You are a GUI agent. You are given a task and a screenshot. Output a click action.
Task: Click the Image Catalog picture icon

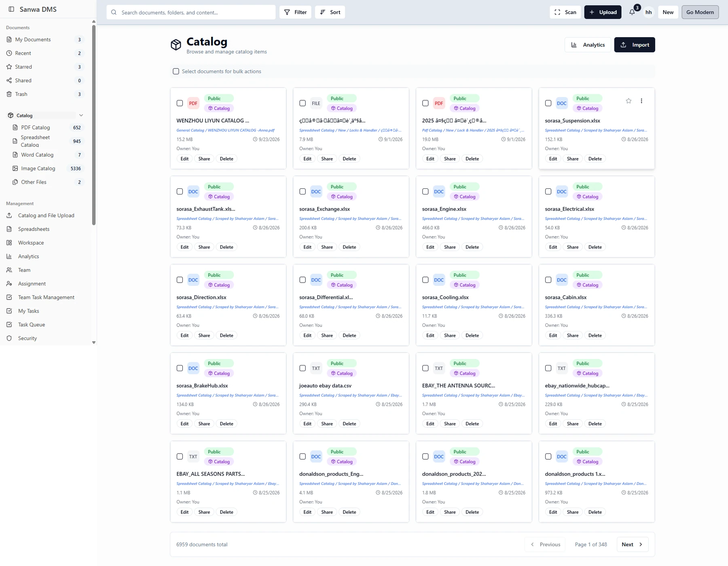click(15, 169)
